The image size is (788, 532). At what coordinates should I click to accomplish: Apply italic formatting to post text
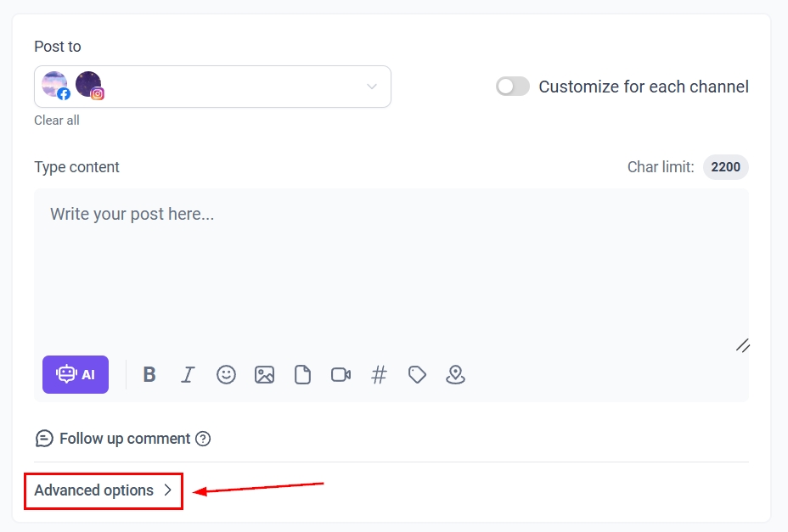(188, 374)
